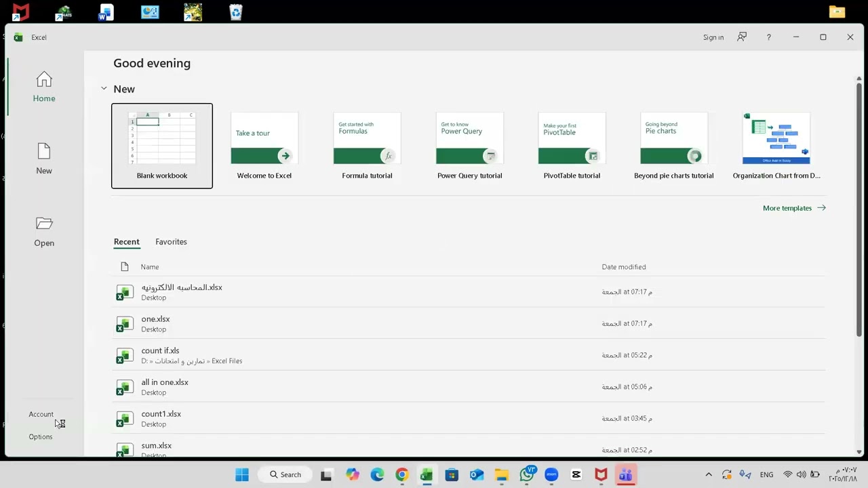Open the New page from sidebar

click(44, 159)
